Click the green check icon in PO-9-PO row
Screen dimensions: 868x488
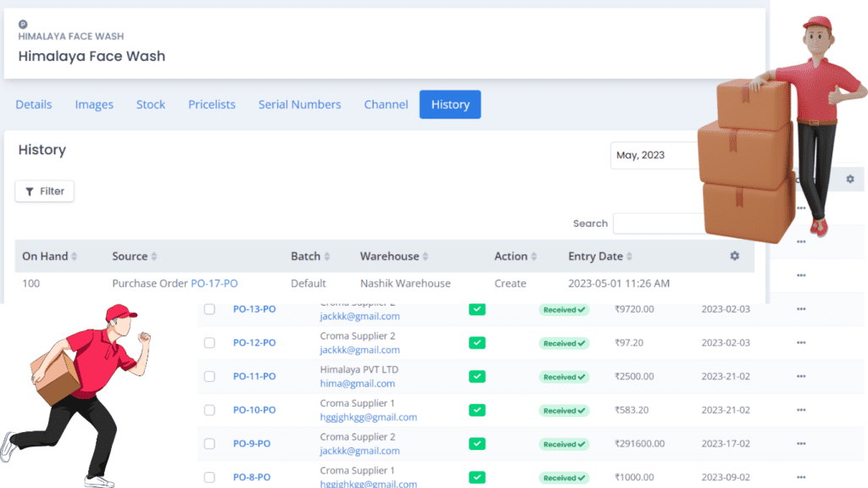click(477, 444)
